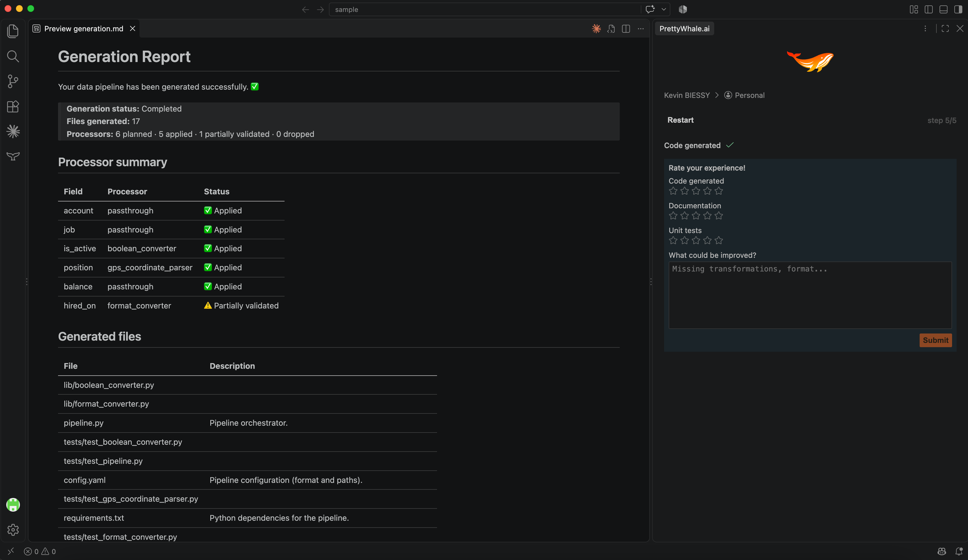This screenshot has height=560, width=968.
Task: Click the sample command center search box
Action: (x=485, y=10)
